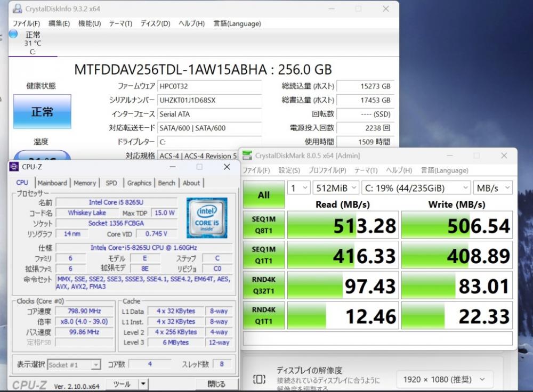
Task: Open the Socket #1 selection dropdown in CPU-Z
Action: tap(74, 365)
